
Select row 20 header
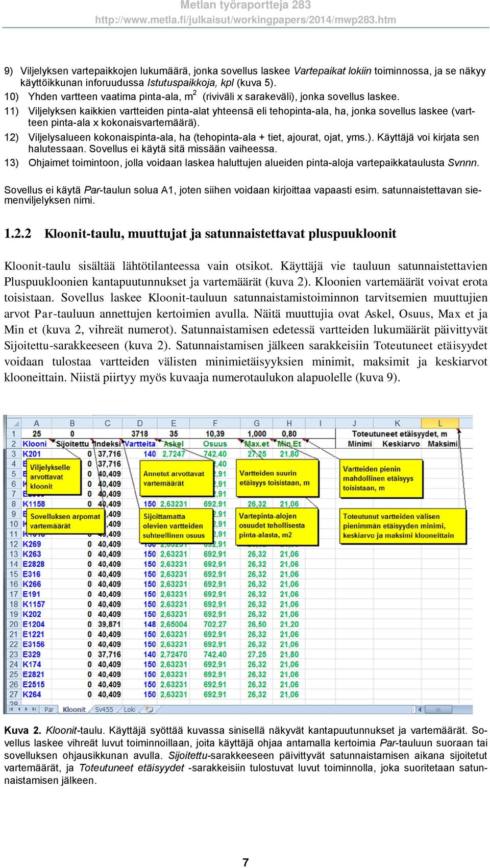(13, 624)
